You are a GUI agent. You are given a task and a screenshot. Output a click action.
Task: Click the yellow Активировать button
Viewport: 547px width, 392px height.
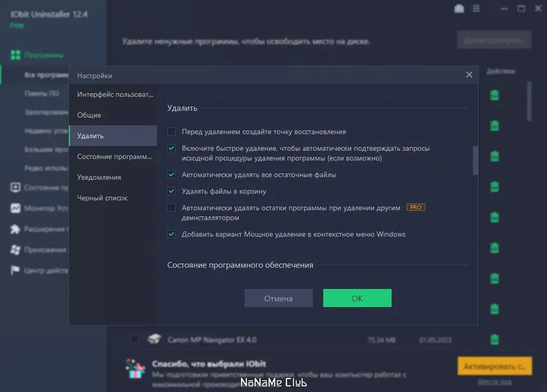click(495, 366)
